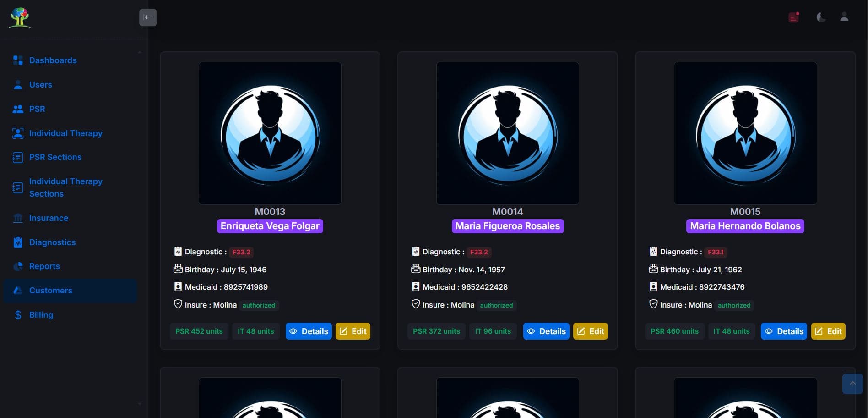Collapse the sidebar with the arrow button
Image resolution: width=868 pixels, height=418 pixels.
pos(148,17)
